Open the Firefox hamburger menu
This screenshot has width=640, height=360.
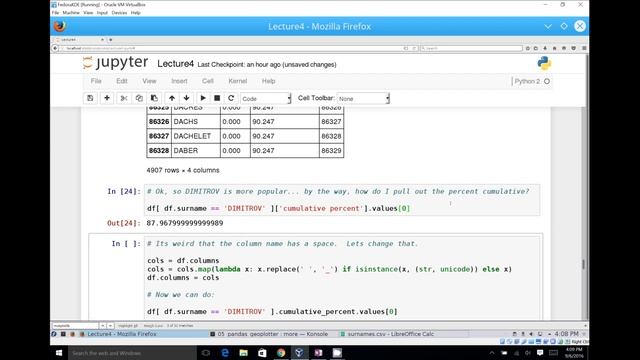click(x=584, y=48)
